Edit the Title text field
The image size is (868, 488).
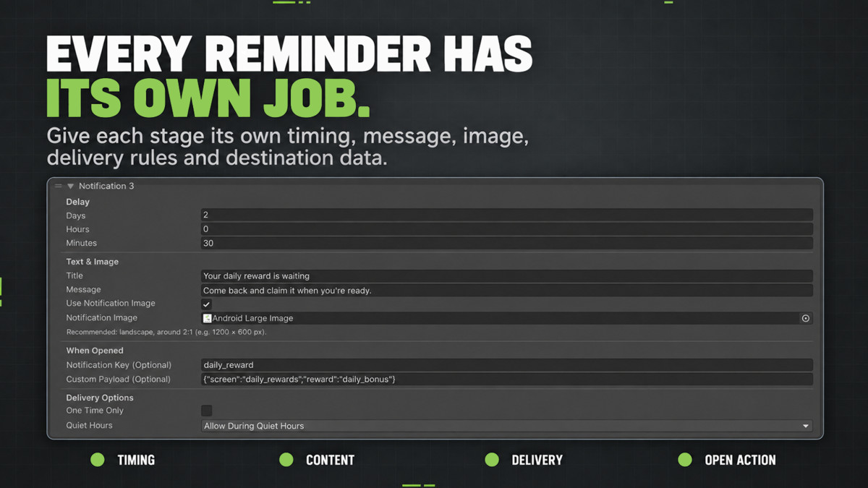coord(506,276)
